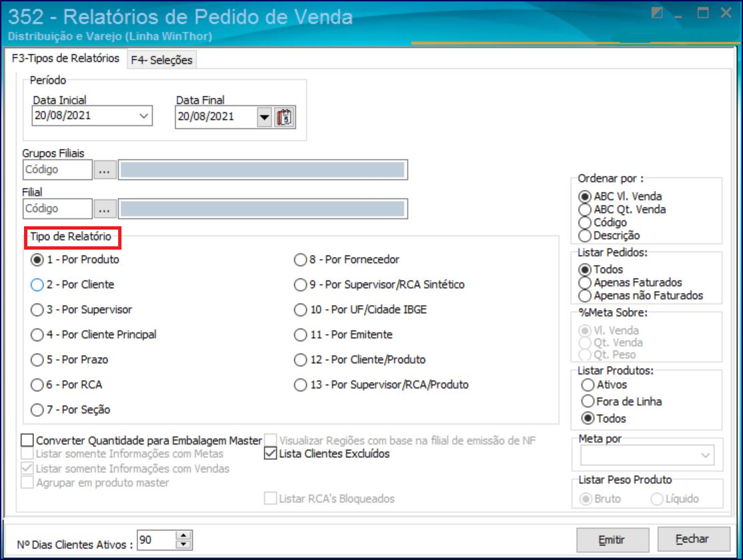
Task: Expand the Data Final date dropdown arrow
Action: [x=264, y=117]
